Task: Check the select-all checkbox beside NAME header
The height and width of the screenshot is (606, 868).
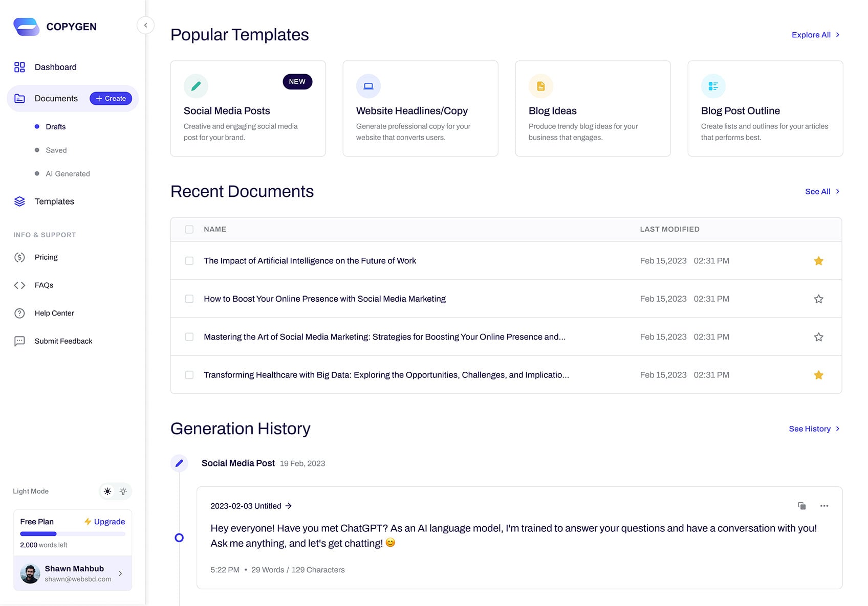Action: [189, 230]
